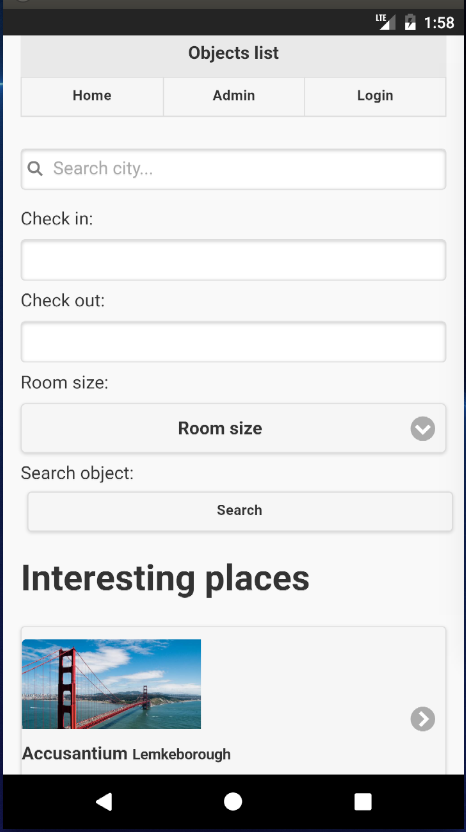Focus the Search city input field

coord(233,169)
